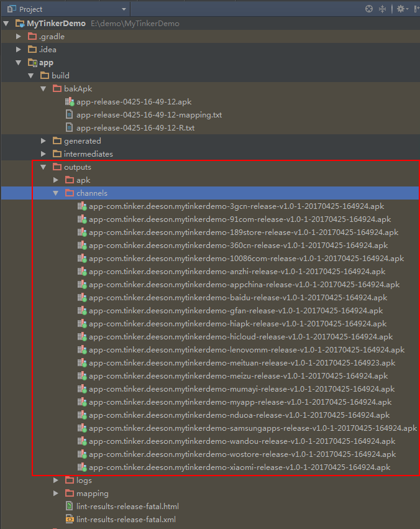Select the nduoa release apk file
The height and width of the screenshot is (529, 420).
pos(239,415)
